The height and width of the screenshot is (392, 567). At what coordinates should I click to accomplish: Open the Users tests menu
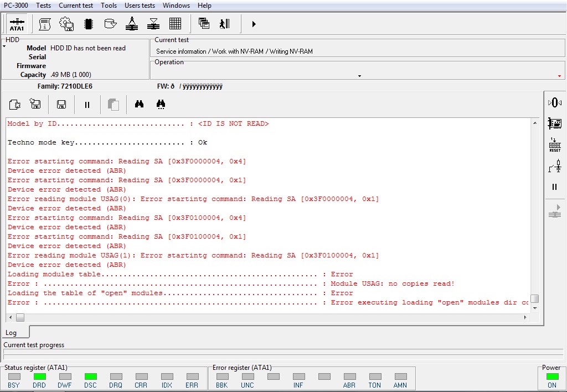click(140, 6)
